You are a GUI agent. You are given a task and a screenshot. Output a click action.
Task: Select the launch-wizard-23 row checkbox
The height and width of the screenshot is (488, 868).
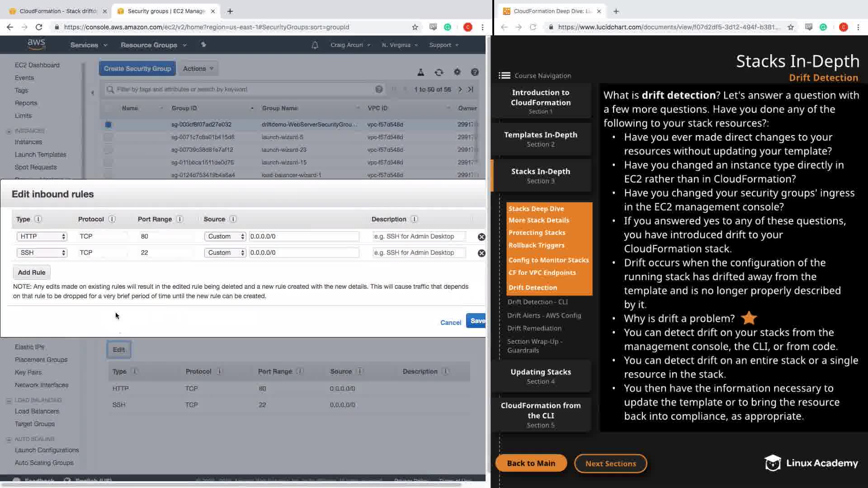108,150
